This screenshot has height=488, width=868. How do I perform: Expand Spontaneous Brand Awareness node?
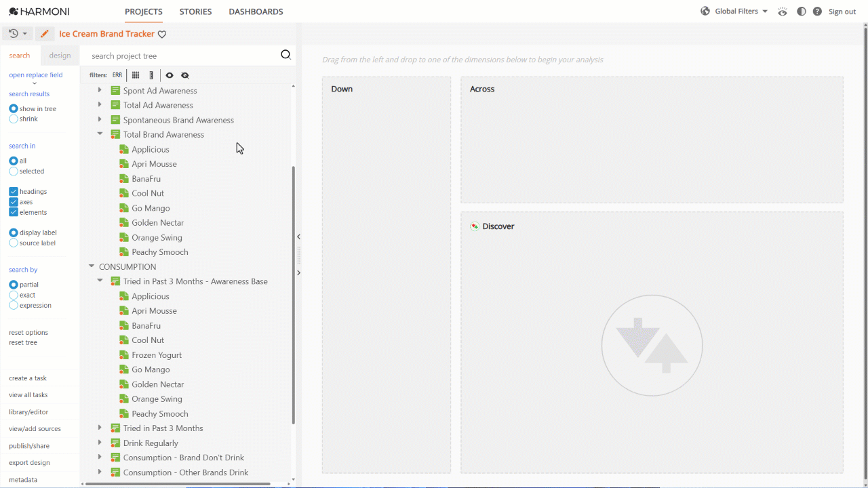click(100, 120)
